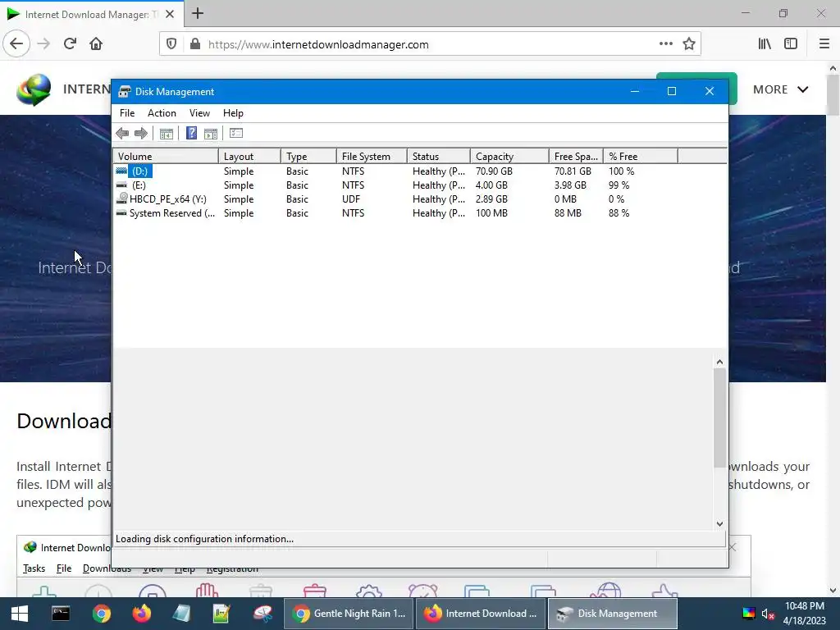The height and width of the screenshot is (630, 840).
Task: Open Tasks menu in IDM screenshot below
Action: click(x=34, y=568)
